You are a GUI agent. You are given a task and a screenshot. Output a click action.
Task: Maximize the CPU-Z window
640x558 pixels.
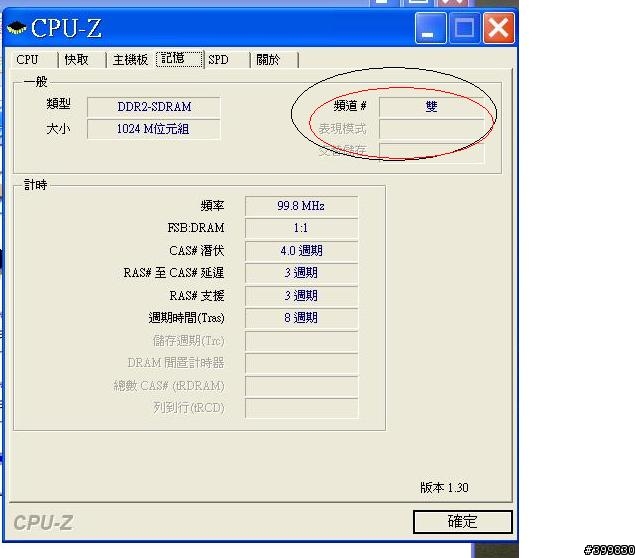pos(464,28)
